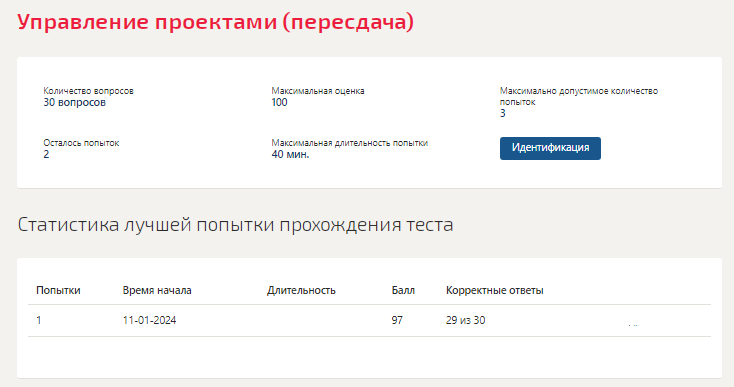
Task: Click the 30 вопросов value
Action: (x=74, y=102)
